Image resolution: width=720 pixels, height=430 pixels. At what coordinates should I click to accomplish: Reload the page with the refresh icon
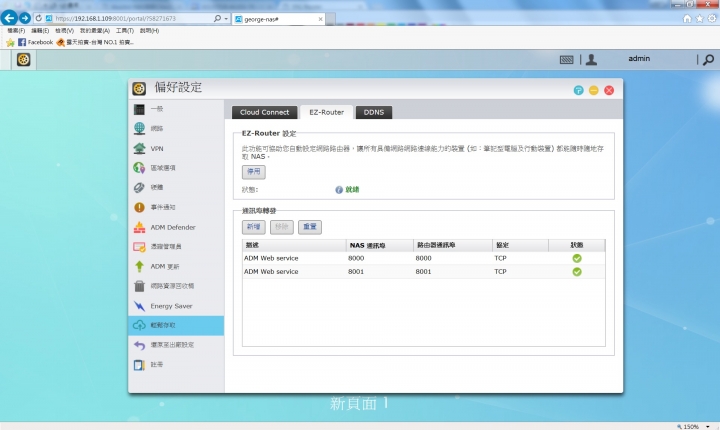point(39,18)
